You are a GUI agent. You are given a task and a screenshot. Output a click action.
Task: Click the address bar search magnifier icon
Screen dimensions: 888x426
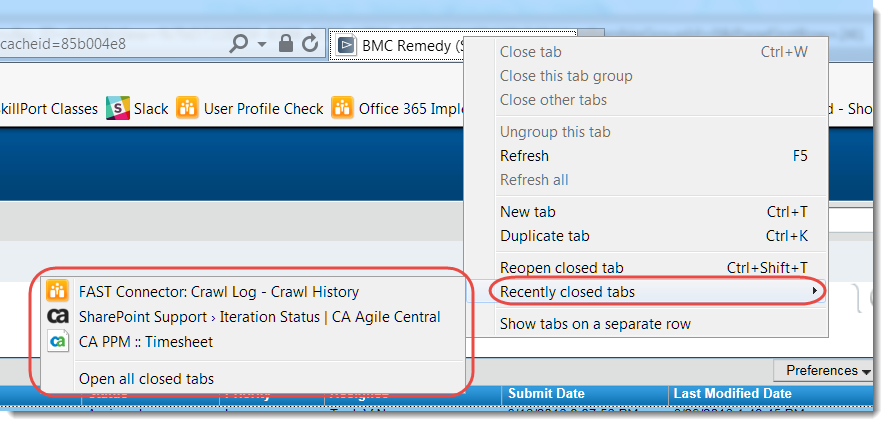tap(239, 44)
